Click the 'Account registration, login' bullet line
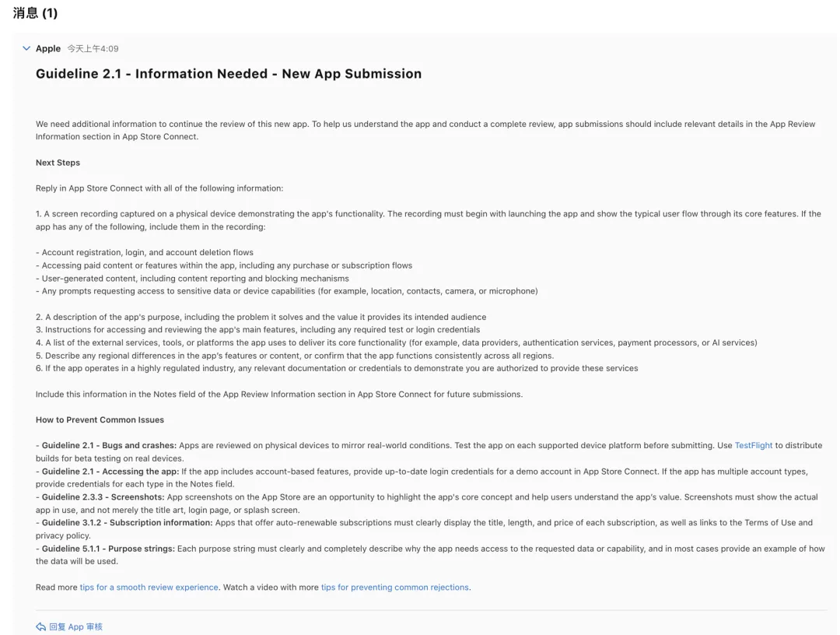The height and width of the screenshot is (635, 840). pyautogui.click(x=147, y=252)
